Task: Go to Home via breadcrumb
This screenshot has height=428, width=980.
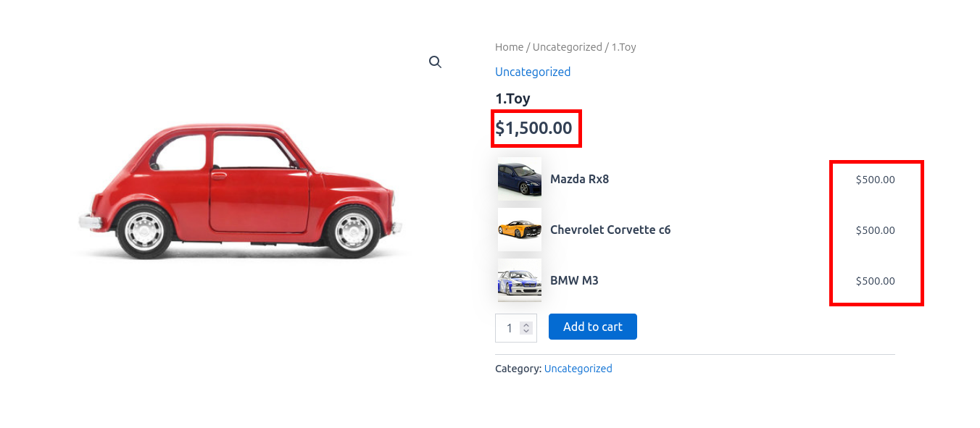Action: 509,47
